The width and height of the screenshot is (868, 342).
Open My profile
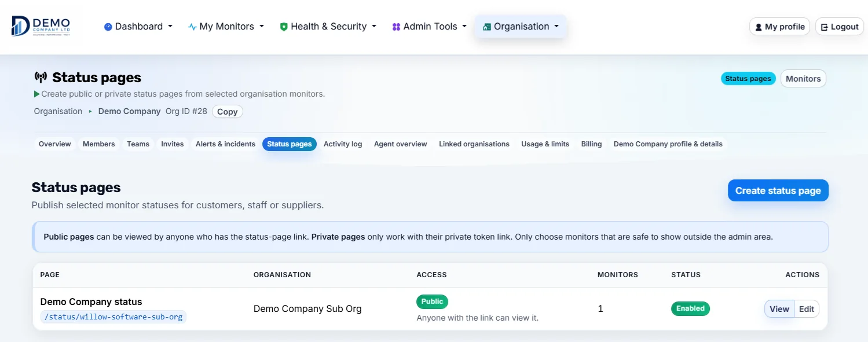[x=779, y=27]
